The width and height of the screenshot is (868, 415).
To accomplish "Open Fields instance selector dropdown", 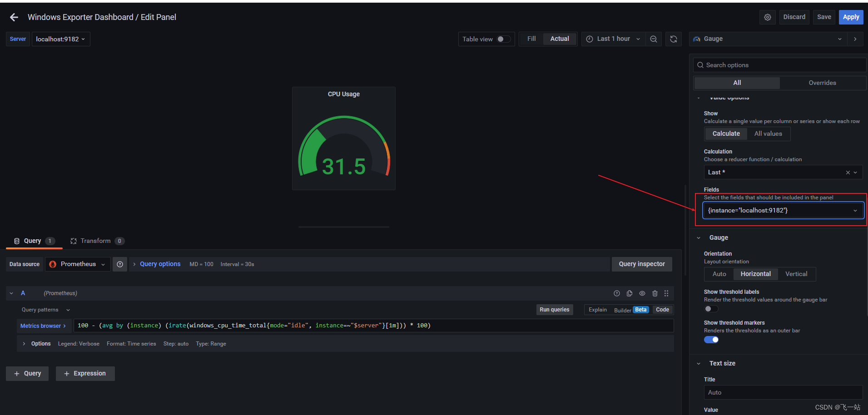I will (783, 210).
